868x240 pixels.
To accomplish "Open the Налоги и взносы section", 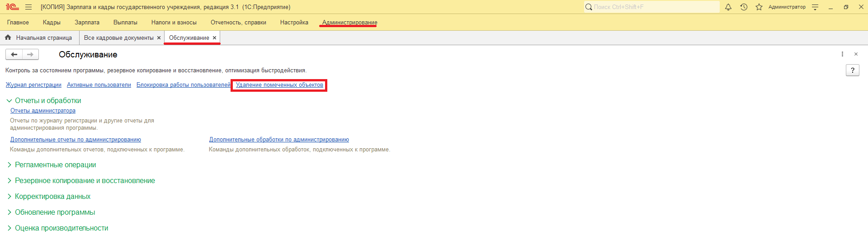I will [x=174, y=22].
